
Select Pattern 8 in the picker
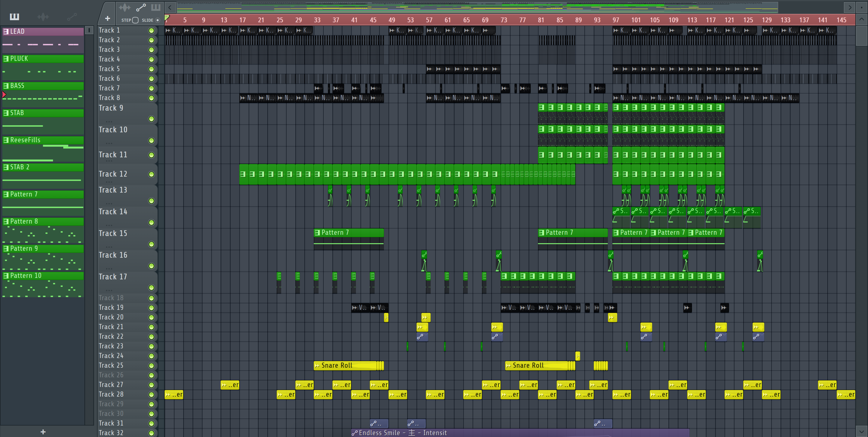point(43,230)
